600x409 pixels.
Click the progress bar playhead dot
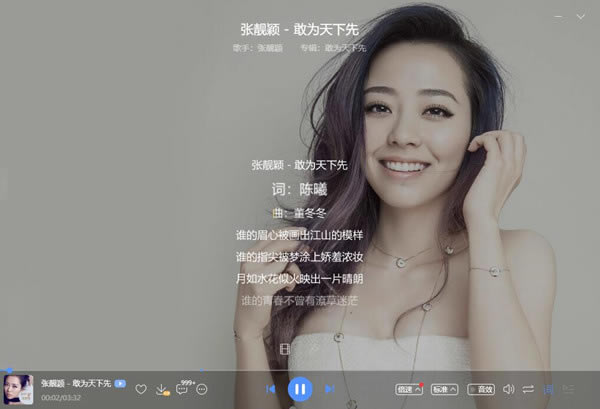(10, 370)
